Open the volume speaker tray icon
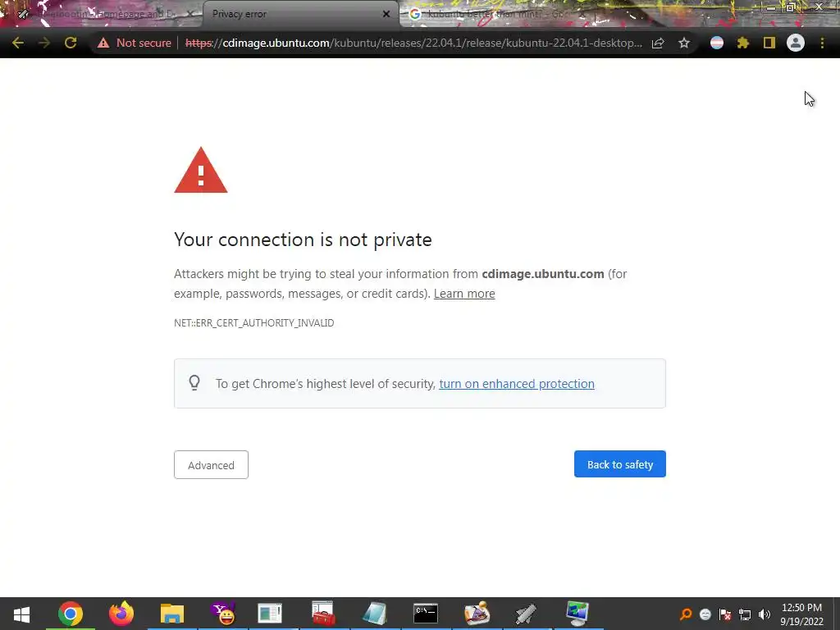This screenshot has height=630, width=840. pos(765,614)
